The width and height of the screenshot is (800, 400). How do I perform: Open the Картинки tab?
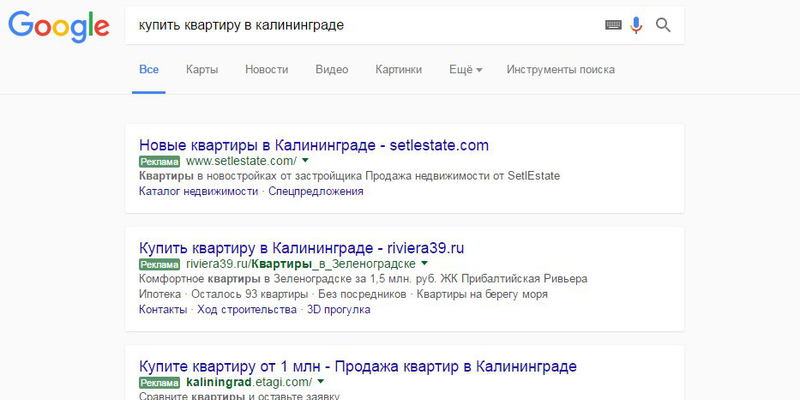pyautogui.click(x=398, y=70)
